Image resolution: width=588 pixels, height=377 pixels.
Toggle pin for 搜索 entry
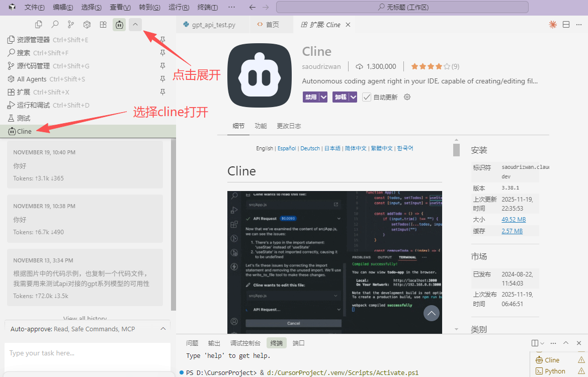pyautogui.click(x=163, y=53)
